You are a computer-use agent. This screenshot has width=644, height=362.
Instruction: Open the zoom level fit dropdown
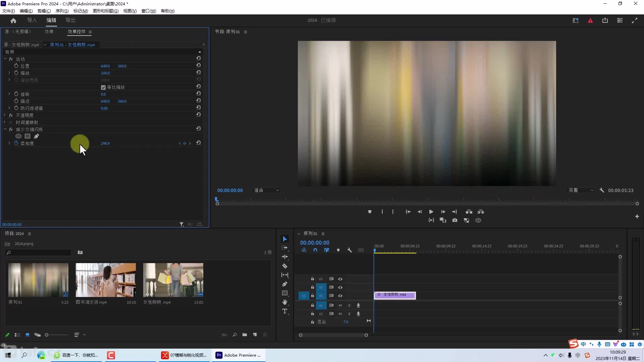pos(266,190)
